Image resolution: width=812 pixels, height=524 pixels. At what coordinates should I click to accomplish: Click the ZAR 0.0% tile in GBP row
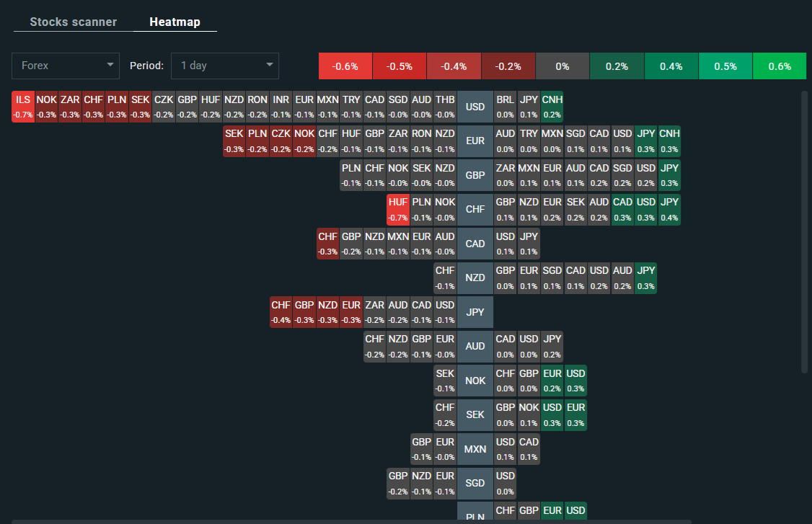coord(505,175)
